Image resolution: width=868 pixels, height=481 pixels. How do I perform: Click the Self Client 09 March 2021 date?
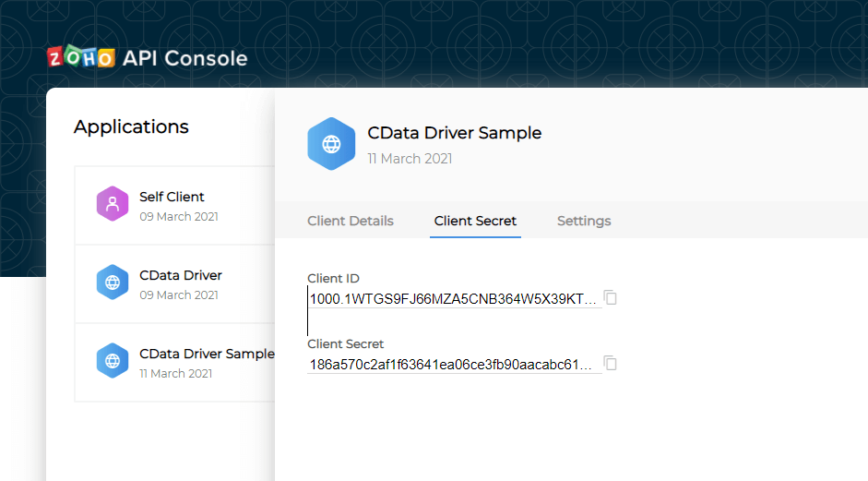tap(179, 217)
